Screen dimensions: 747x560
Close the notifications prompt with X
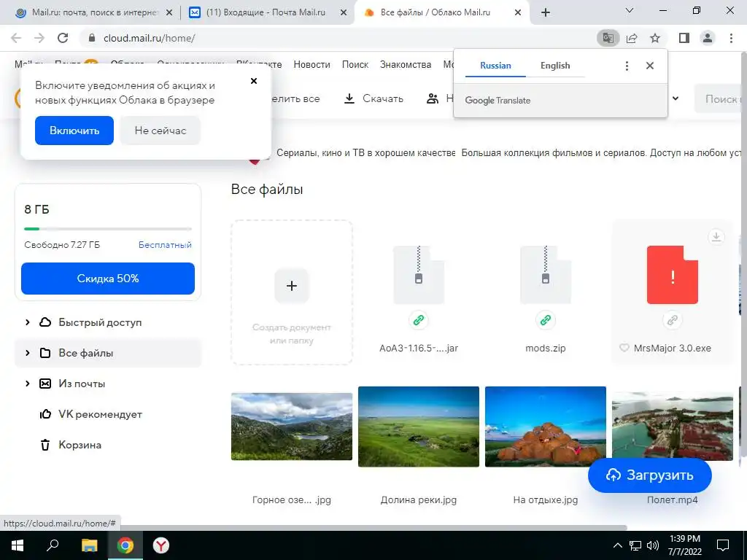(254, 81)
